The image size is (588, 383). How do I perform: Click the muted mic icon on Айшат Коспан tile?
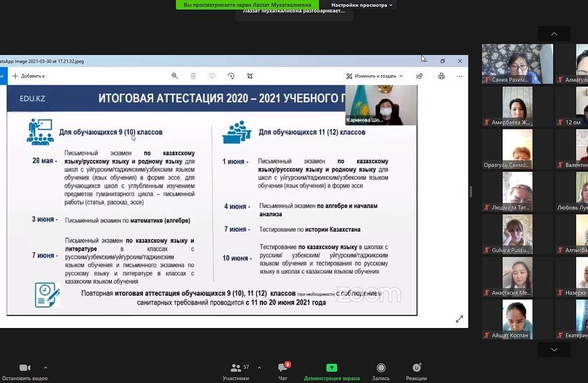pos(487,336)
